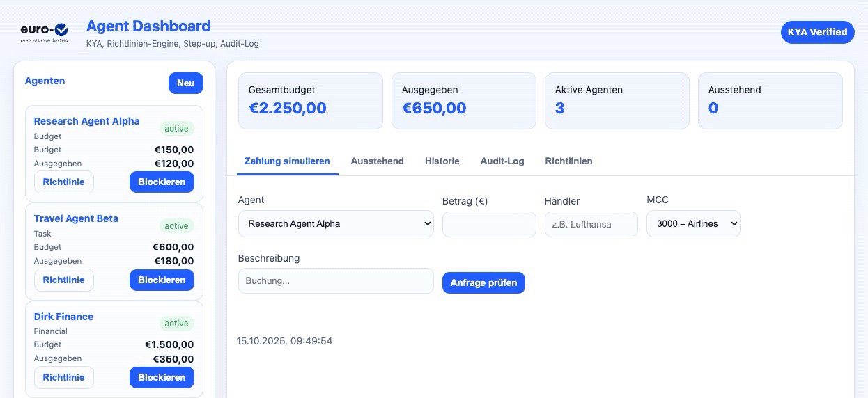Screen dimensions: 868x398
Task: Open Richtlinie for Dirk Finance
Action: (63, 377)
